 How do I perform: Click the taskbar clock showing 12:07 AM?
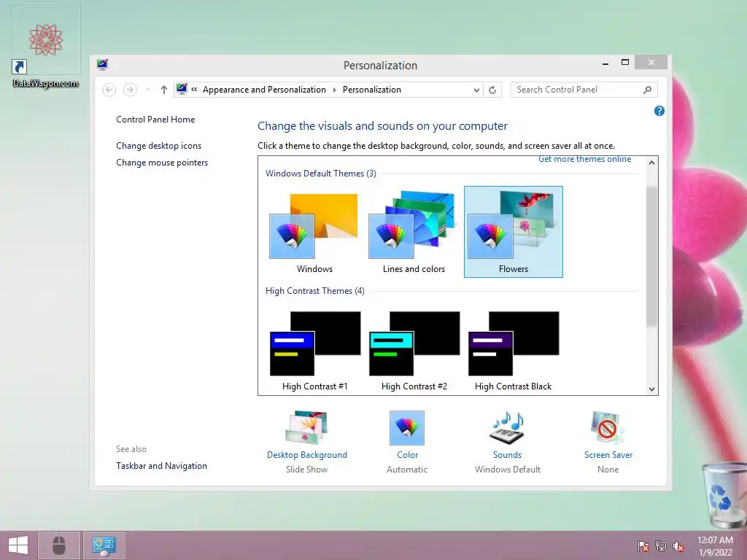715,545
